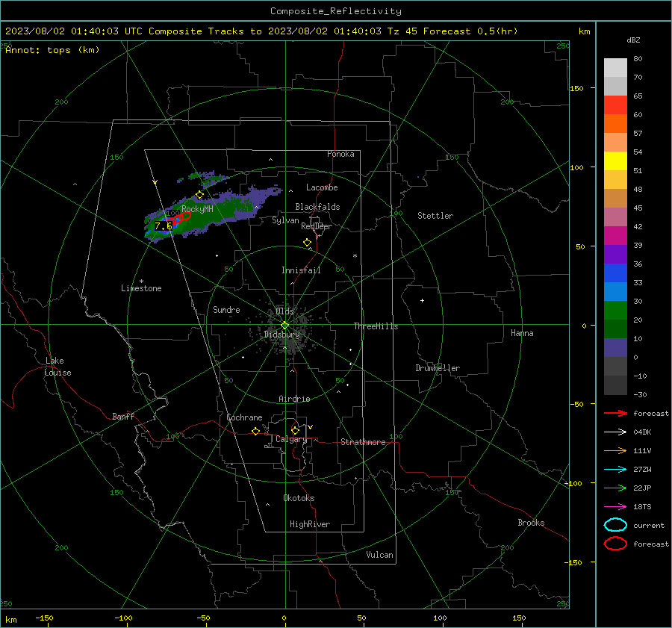
Task: Click the magenta 18TS arrow in legend
Action: (615, 507)
